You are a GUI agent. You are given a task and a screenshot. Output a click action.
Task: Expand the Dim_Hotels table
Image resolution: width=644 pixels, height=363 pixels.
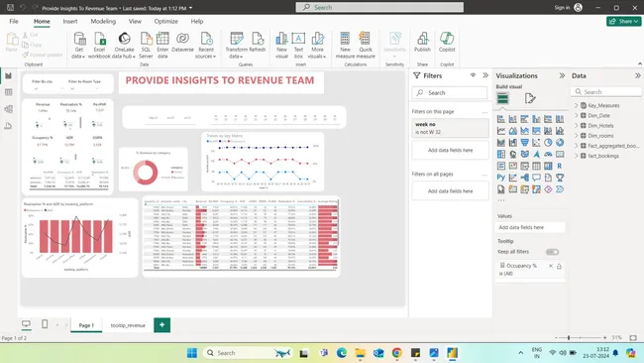577,126
